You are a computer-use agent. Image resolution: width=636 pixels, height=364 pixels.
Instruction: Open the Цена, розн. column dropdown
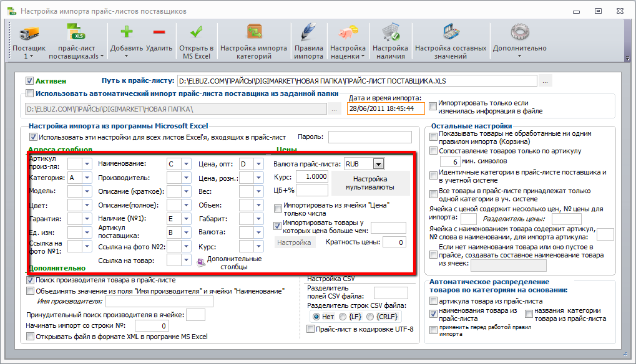point(259,178)
